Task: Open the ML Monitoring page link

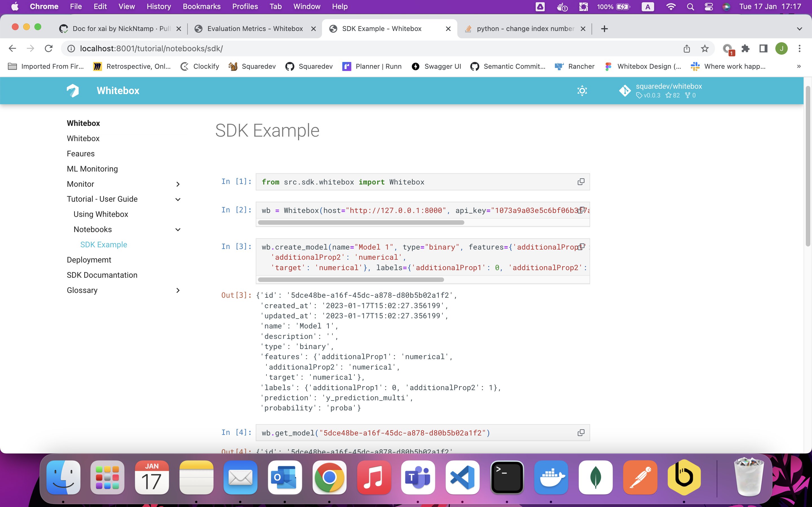Action: click(92, 169)
